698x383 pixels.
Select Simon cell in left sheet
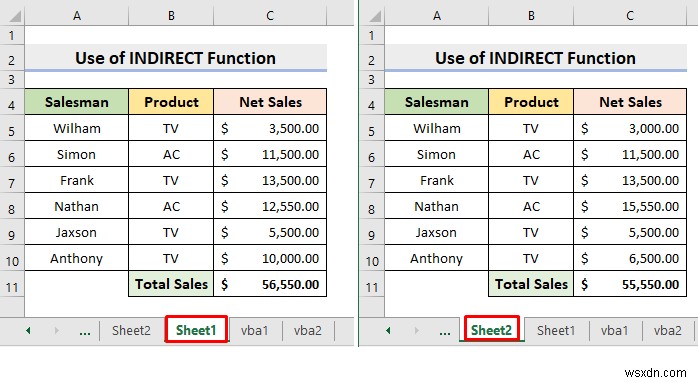pos(77,154)
